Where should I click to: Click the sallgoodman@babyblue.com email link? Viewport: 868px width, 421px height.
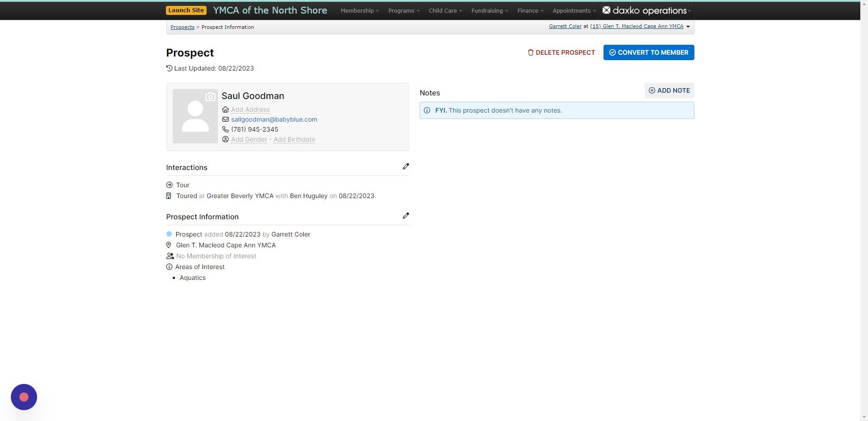[274, 119]
